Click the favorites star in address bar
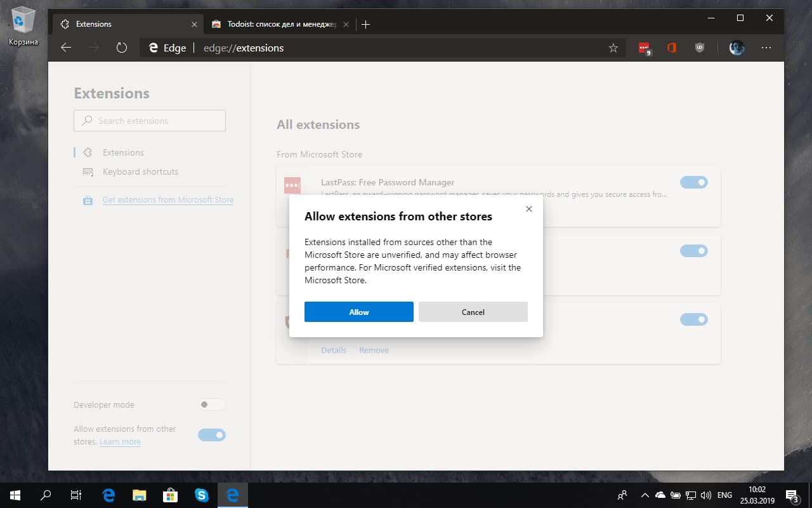 613,48
